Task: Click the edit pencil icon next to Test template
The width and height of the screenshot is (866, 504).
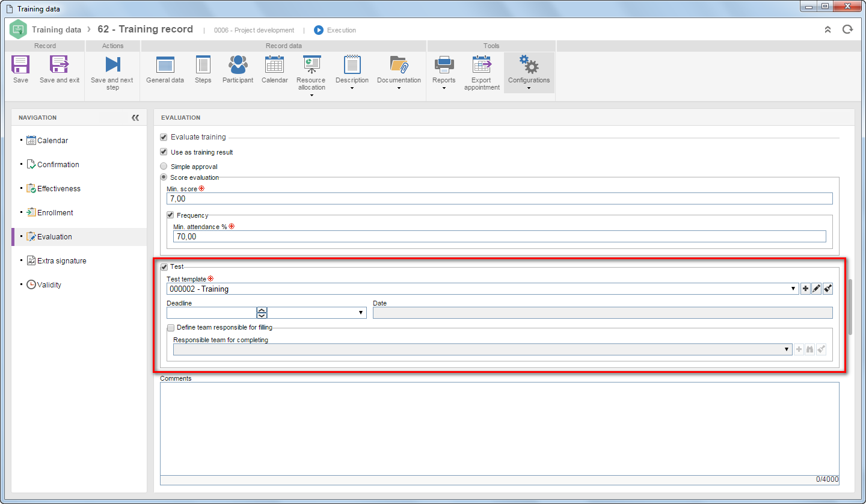Action: tap(816, 289)
